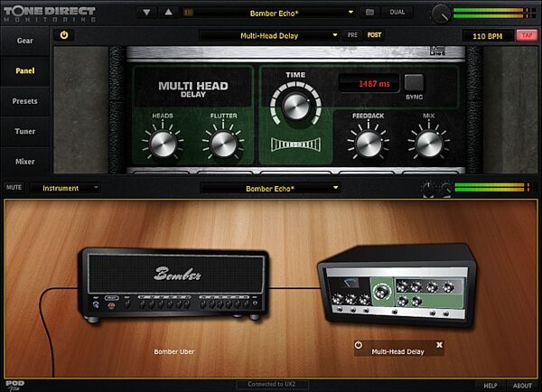The height and width of the screenshot is (392, 542).
Task: Adjust the FLUTTER knob
Action: click(x=223, y=144)
